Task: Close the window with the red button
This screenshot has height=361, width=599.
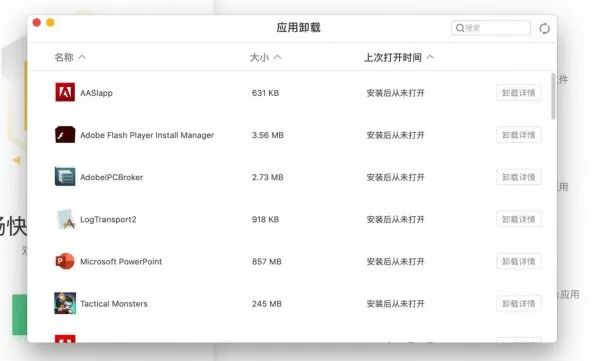Action: click(37, 23)
